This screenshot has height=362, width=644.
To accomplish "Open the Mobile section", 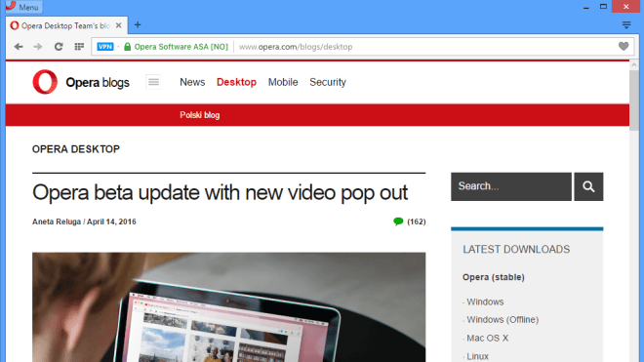I will point(283,82).
